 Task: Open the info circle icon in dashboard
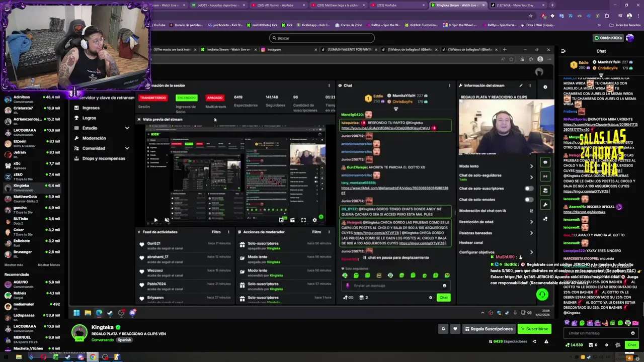click(x=545, y=87)
